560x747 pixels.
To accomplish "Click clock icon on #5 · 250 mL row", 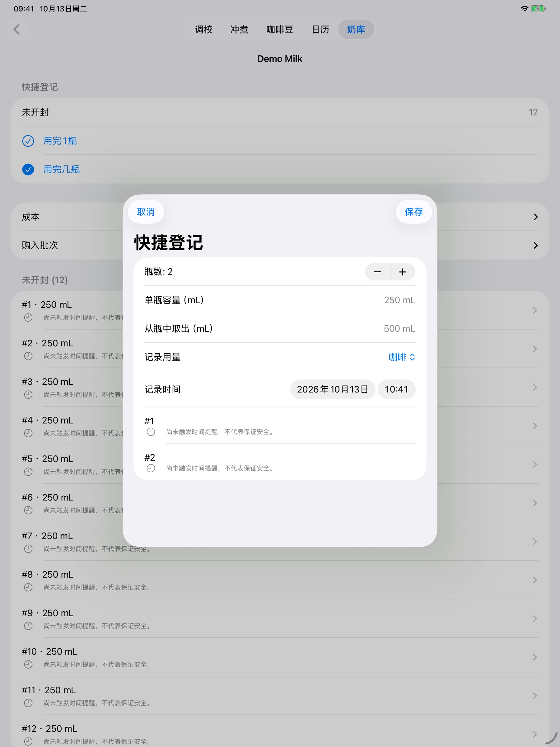I will 28,472.
